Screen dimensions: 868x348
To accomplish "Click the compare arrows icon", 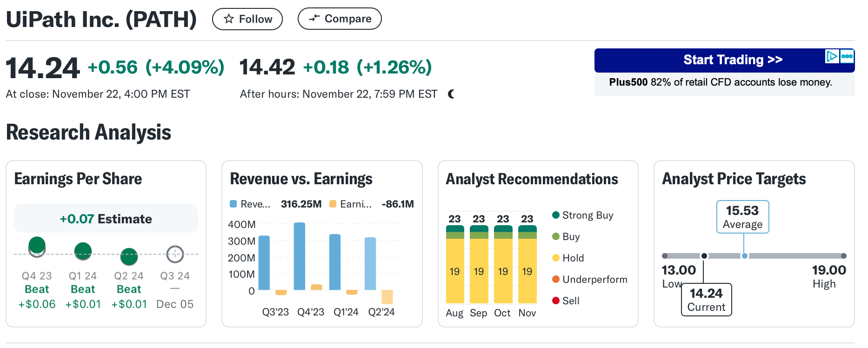I will pos(314,19).
